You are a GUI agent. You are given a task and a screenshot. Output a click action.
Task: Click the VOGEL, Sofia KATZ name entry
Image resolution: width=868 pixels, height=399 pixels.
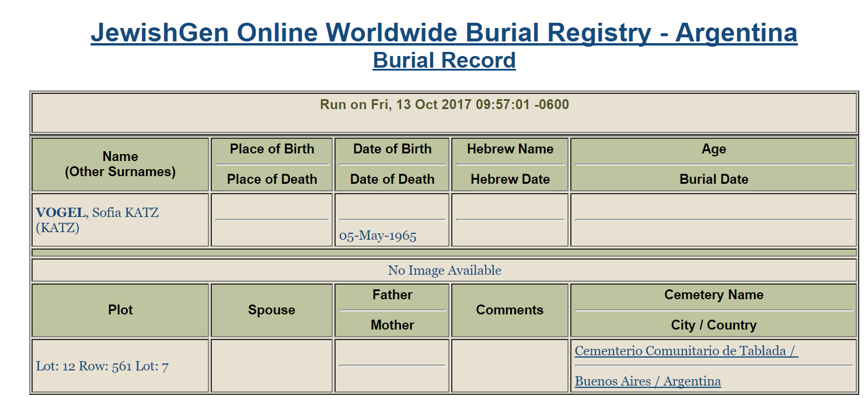(x=97, y=213)
